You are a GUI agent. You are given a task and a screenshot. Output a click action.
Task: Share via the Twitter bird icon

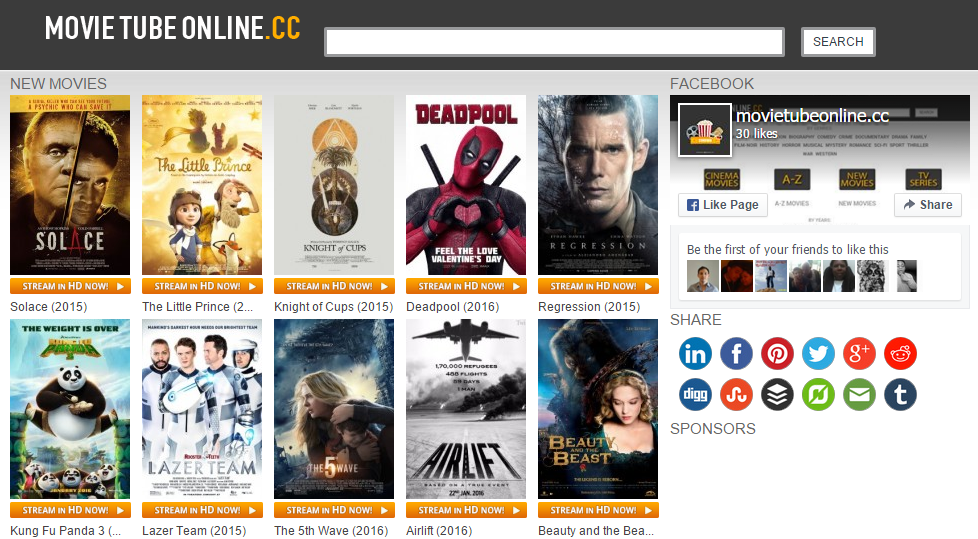point(818,354)
